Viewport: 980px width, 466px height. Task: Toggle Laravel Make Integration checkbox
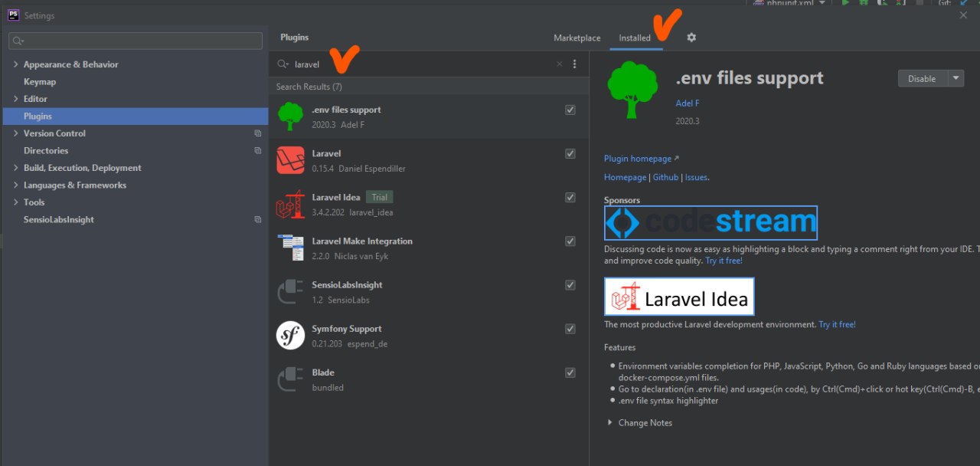pos(570,241)
